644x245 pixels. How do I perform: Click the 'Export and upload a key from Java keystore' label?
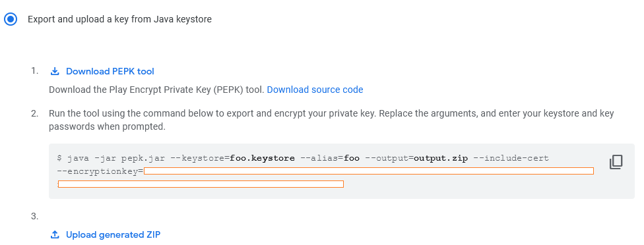point(119,19)
